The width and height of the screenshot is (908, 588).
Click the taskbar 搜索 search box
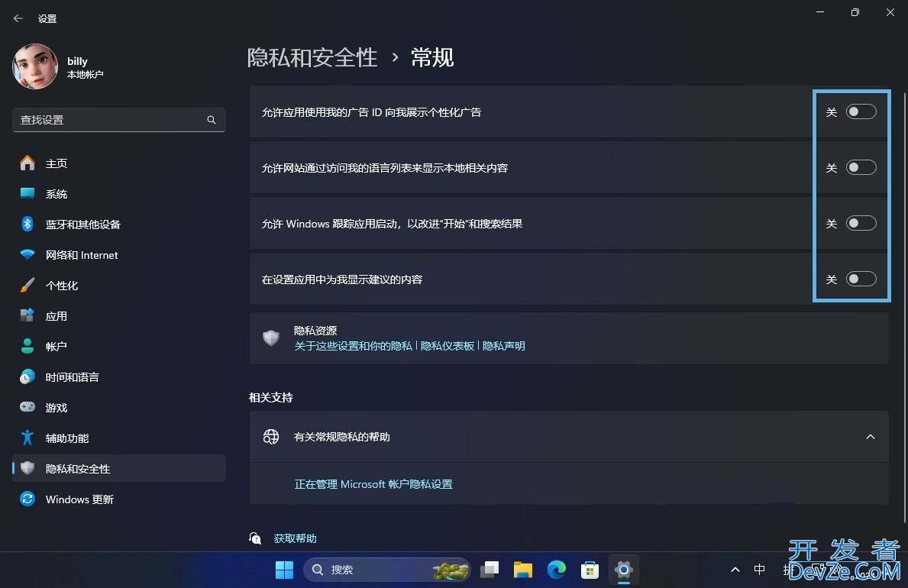pos(387,570)
